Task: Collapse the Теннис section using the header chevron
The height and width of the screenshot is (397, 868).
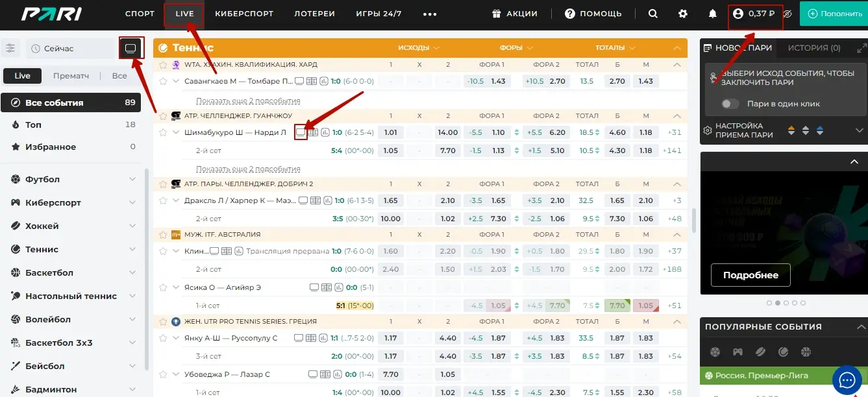Action: click(677, 48)
